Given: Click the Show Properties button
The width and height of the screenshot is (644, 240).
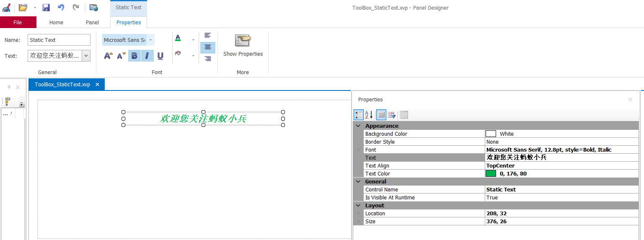Looking at the screenshot, I should tap(243, 45).
